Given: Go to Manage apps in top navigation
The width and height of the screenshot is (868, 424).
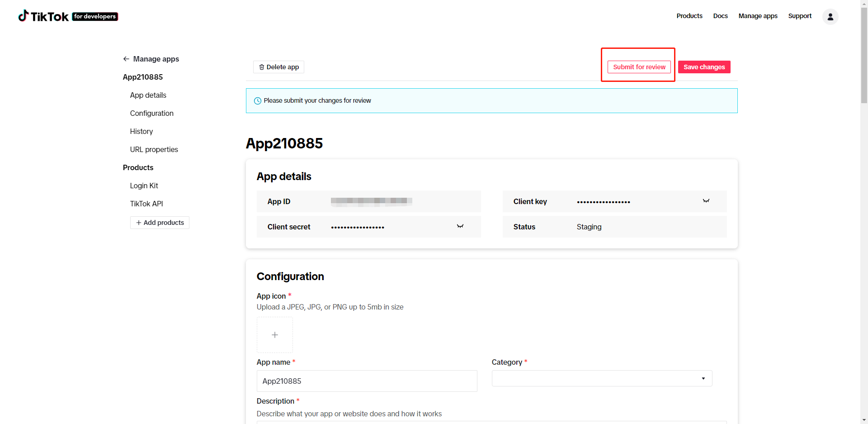Looking at the screenshot, I should (x=758, y=16).
